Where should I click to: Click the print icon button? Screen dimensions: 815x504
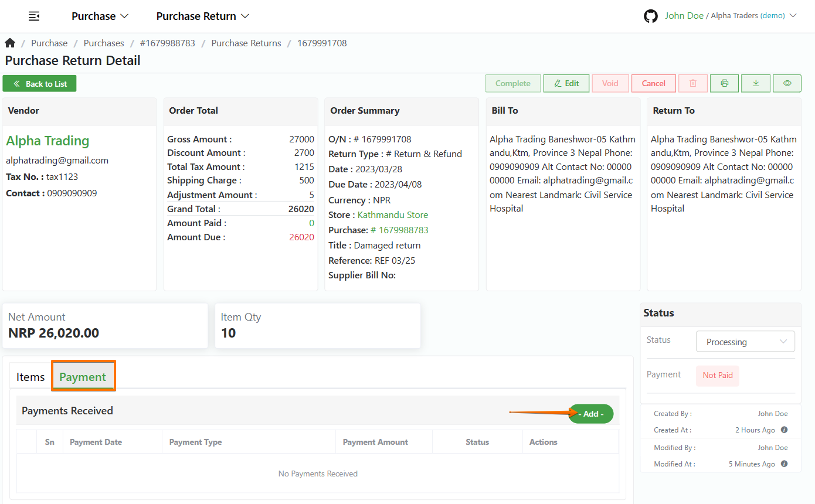point(724,83)
